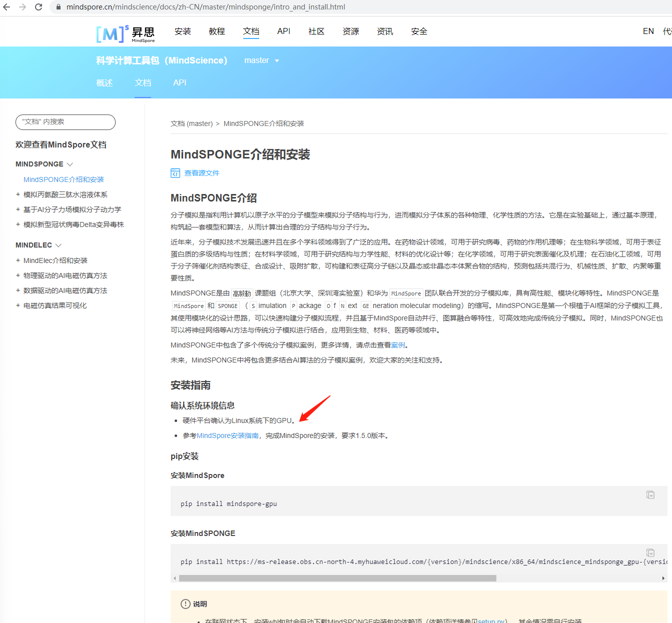Viewport: 672px width, 623px height.
Task: Click the 科学计算工具包 (MindScience) title
Action: [162, 60]
